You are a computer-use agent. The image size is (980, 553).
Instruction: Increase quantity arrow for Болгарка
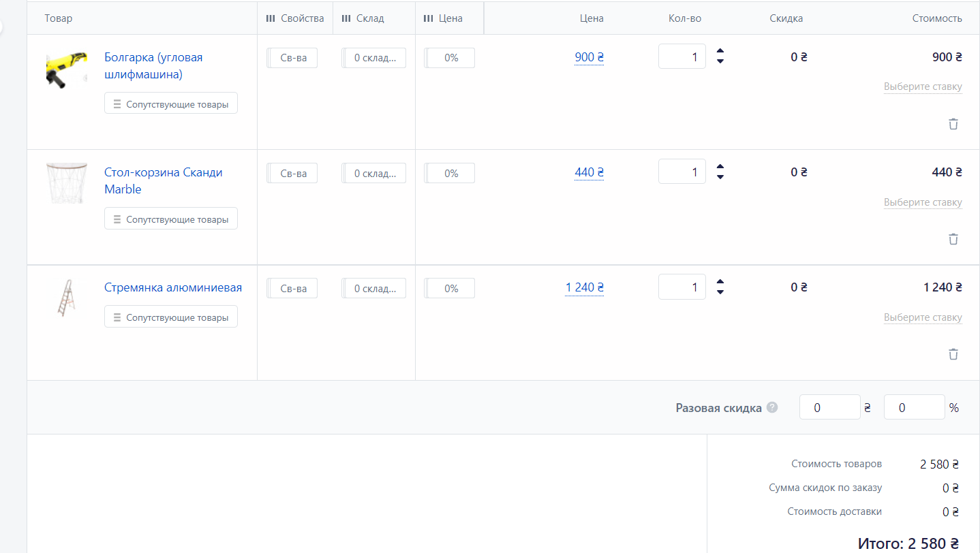point(720,52)
